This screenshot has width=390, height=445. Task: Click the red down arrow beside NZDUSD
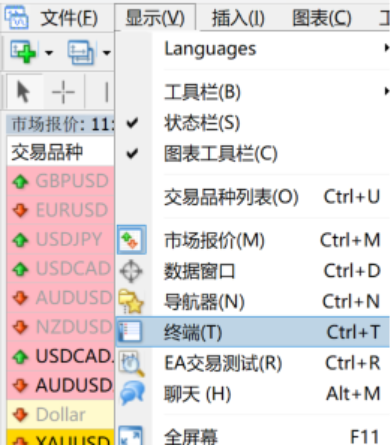coord(21,327)
